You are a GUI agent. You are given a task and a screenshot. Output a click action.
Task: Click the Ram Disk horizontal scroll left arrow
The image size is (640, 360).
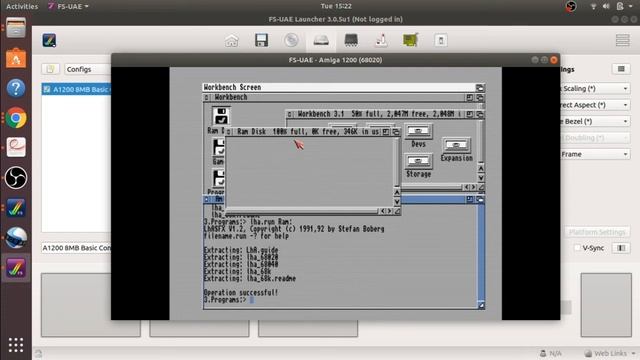382,211
